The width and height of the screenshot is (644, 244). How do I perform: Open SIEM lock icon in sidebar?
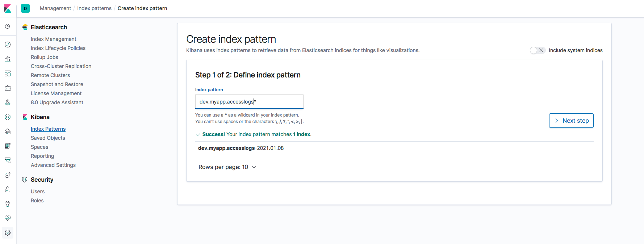[x=8, y=189]
